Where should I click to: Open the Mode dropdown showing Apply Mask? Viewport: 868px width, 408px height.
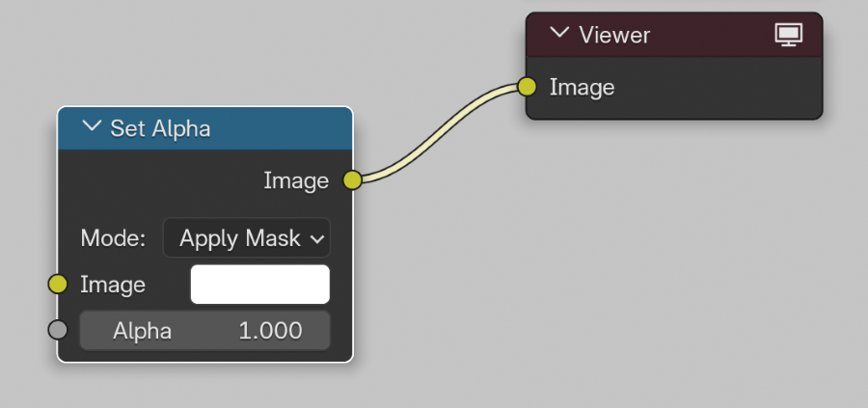tap(246, 238)
